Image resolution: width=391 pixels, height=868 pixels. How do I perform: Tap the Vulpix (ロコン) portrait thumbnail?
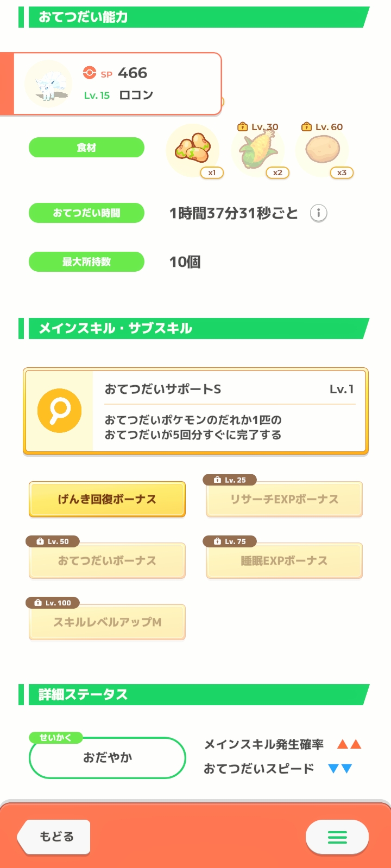(x=49, y=84)
